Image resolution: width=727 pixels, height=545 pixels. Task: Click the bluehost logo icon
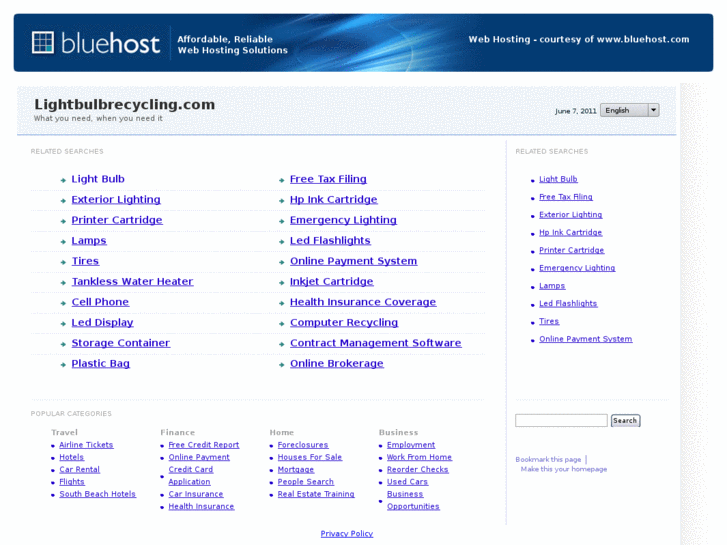[x=43, y=43]
